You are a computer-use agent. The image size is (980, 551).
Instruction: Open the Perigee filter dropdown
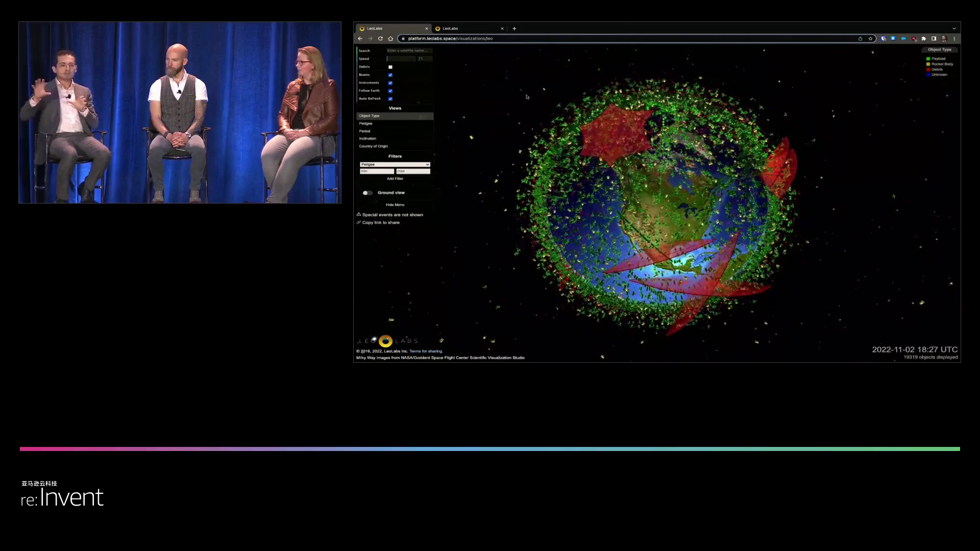(x=395, y=164)
